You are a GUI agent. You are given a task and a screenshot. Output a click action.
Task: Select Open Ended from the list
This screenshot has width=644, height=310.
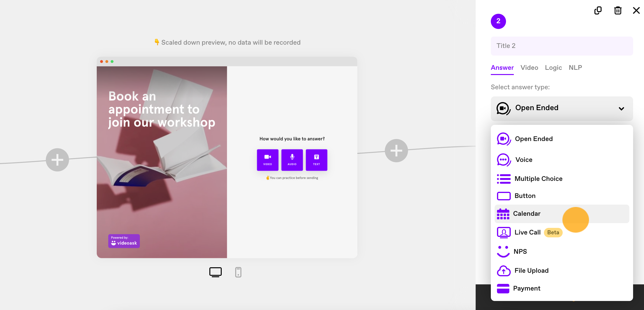click(x=561, y=139)
